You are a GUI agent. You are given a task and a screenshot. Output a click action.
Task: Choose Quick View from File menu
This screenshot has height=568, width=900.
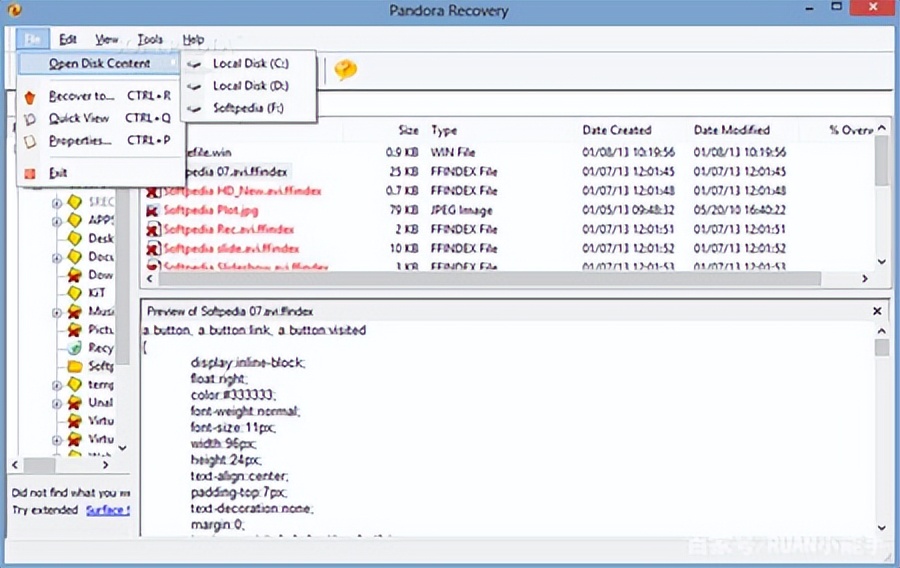99,118
